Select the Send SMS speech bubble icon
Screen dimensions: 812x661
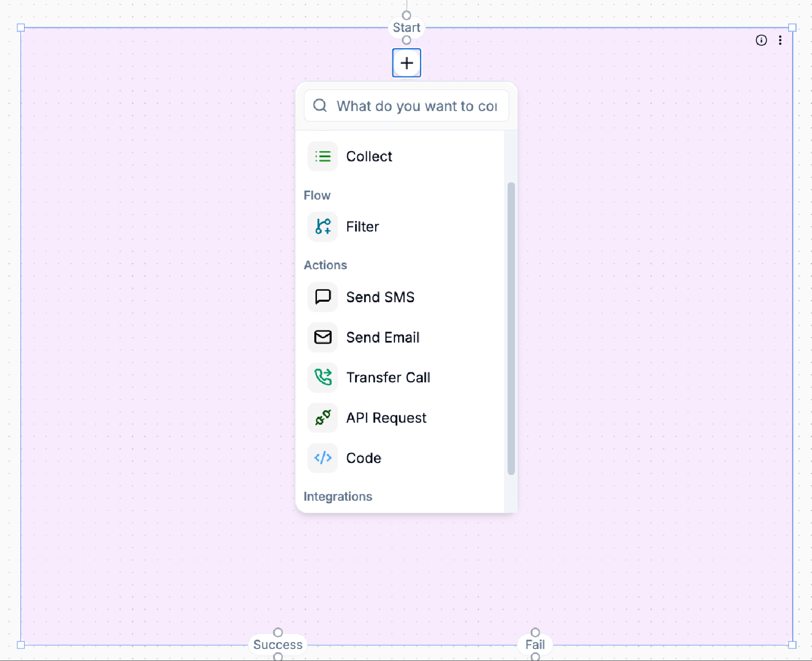point(322,297)
